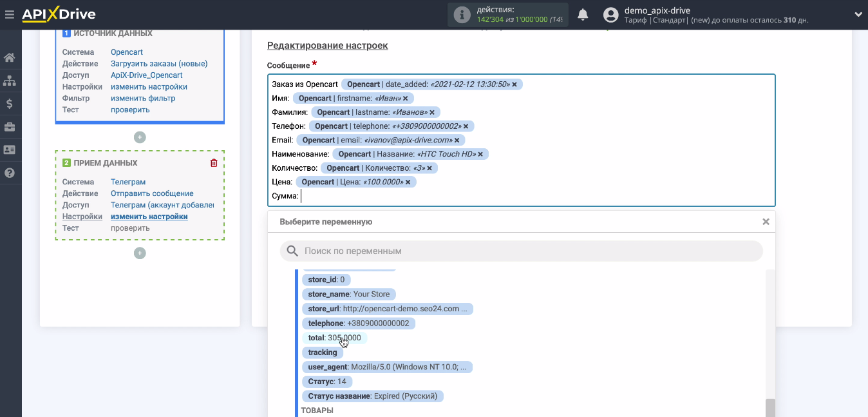This screenshot has height=417, width=868.
Task: Close the variable picker panel
Action: [x=766, y=222]
